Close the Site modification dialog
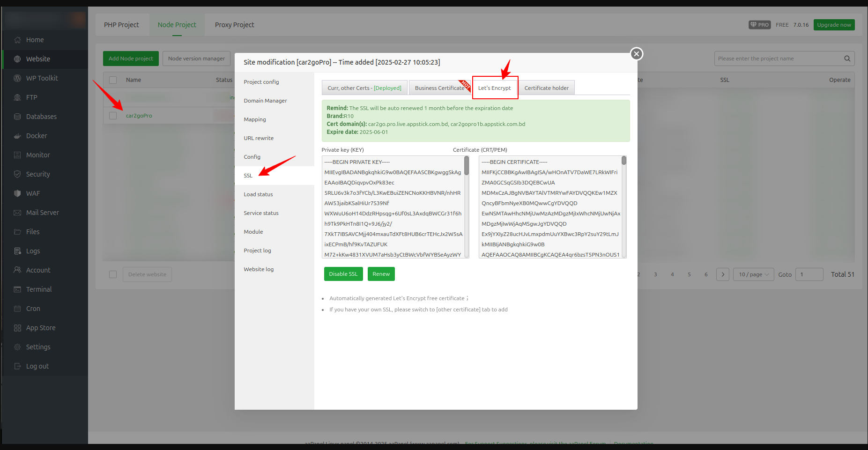The width and height of the screenshot is (868, 450). point(636,54)
